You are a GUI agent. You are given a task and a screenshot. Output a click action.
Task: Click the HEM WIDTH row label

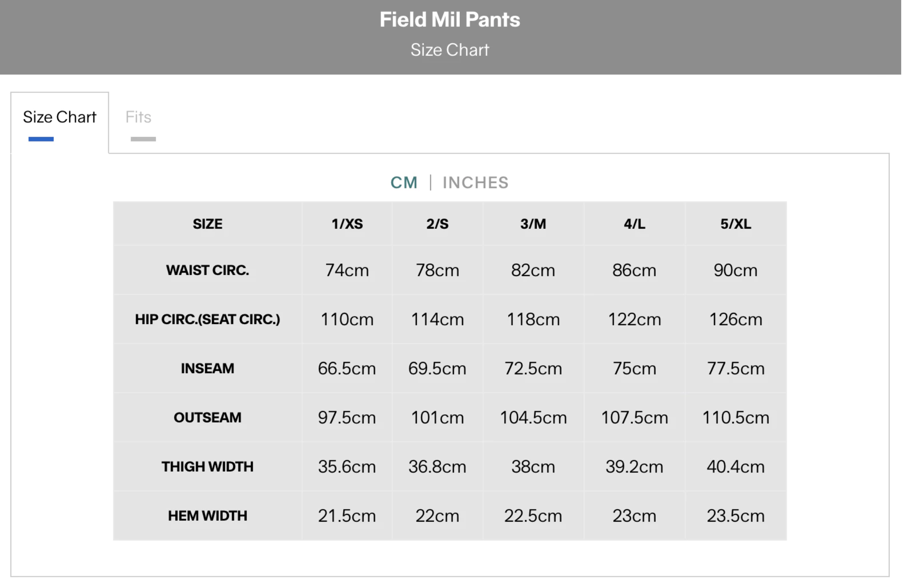pos(208,516)
